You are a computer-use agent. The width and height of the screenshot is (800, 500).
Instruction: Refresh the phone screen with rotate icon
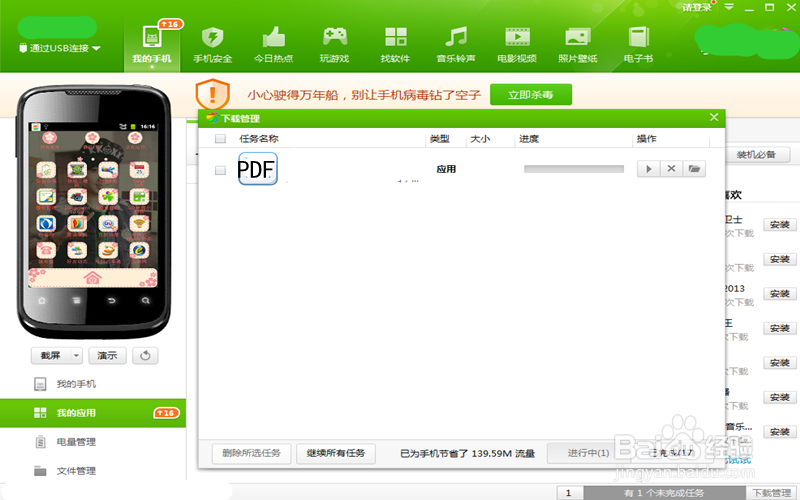145,356
